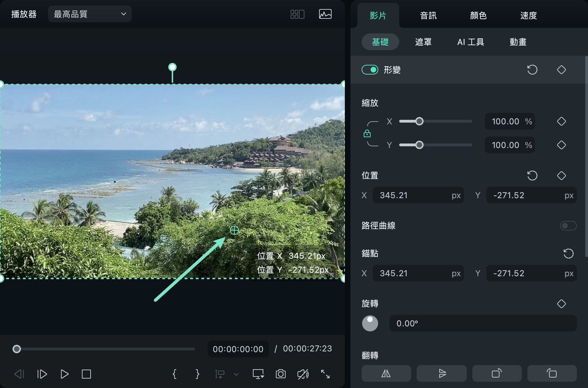The image size is (588, 388).
Task: Click the flip vertical icon
Action: (441, 373)
